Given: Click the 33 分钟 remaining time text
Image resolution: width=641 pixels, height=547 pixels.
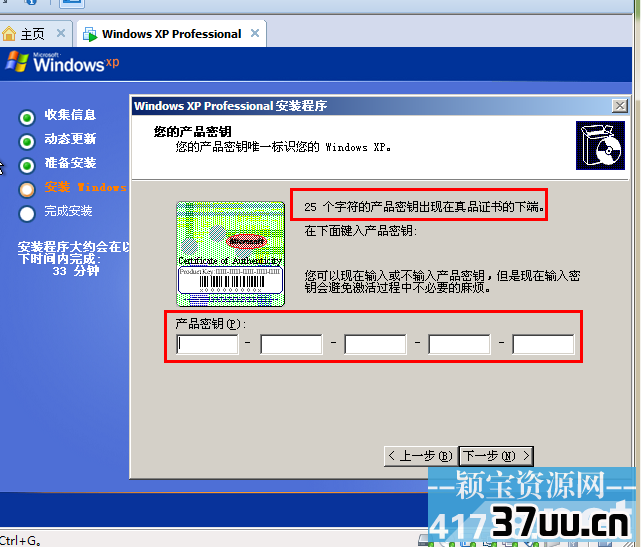Looking at the screenshot, I should [76, 271].
